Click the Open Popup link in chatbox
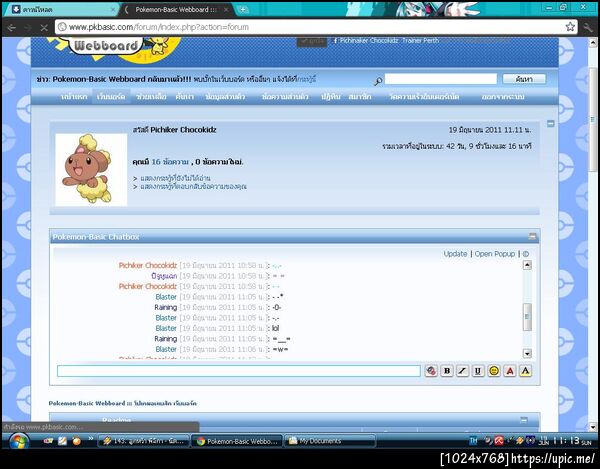Viewport: 600px width, 469px height. pos(494,254)
